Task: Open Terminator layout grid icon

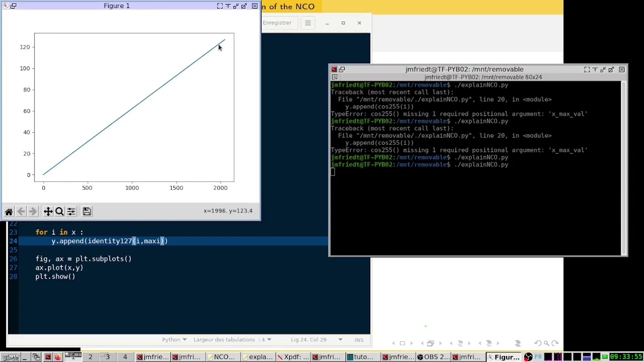Action: tap(335, 77)
